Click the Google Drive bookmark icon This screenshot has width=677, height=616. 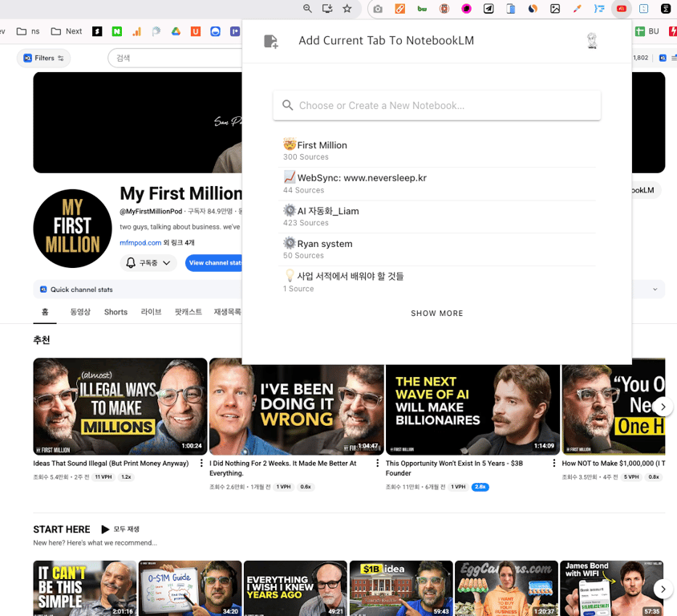tap(175, 31)
